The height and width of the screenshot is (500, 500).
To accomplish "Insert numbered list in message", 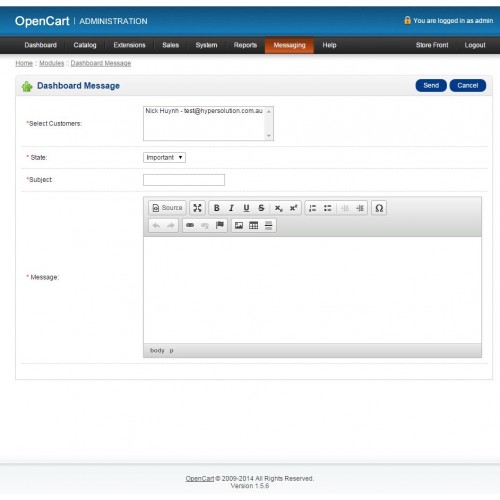I will (x=312, y=208).
